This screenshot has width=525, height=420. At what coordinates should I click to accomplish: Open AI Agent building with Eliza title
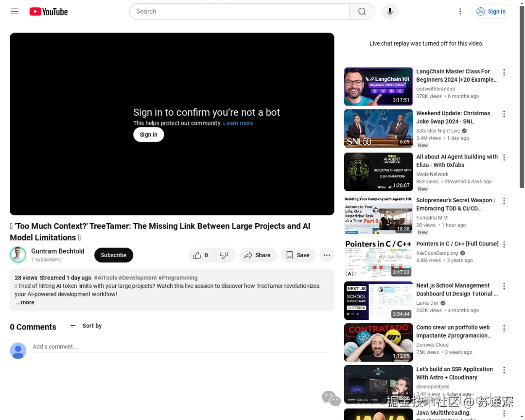click(456, 161)
